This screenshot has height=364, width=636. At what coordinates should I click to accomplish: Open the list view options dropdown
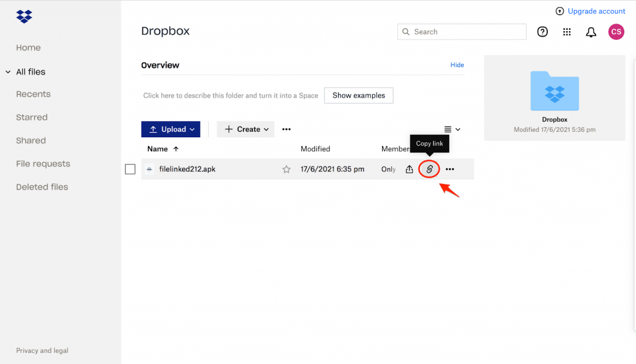pyautogui.click(x=452, y=129)
